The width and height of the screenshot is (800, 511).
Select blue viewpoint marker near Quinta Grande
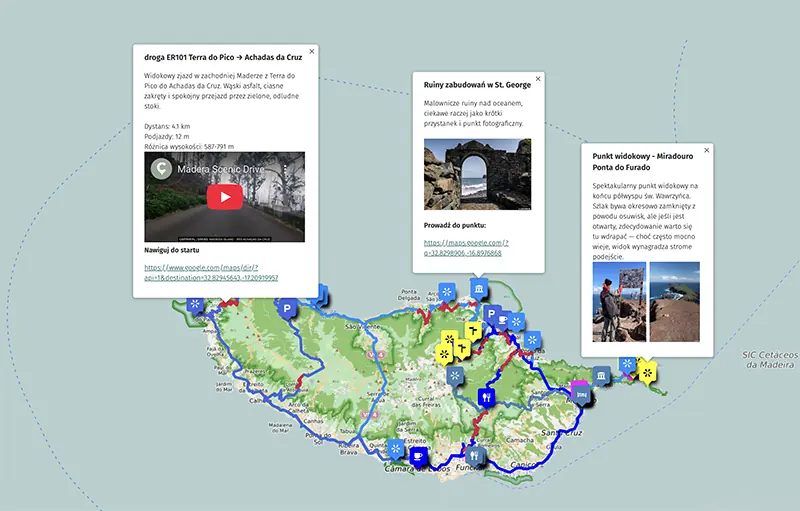click(x=395, y=449)
